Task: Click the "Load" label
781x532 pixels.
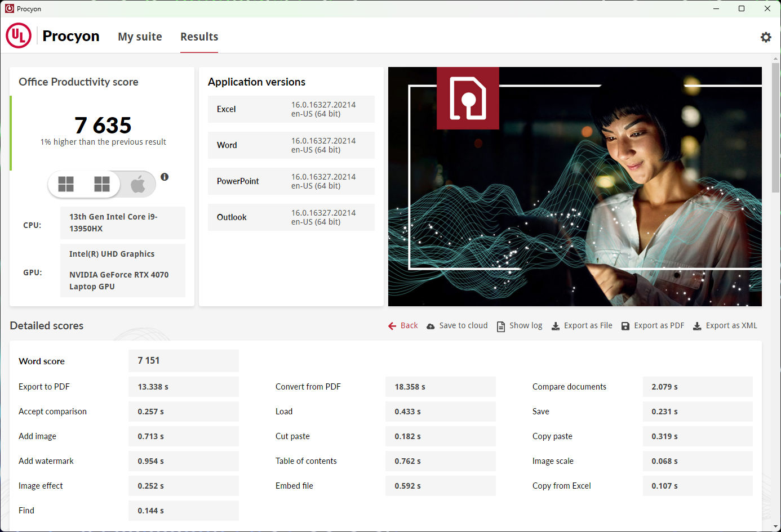Action: [284, 412]
